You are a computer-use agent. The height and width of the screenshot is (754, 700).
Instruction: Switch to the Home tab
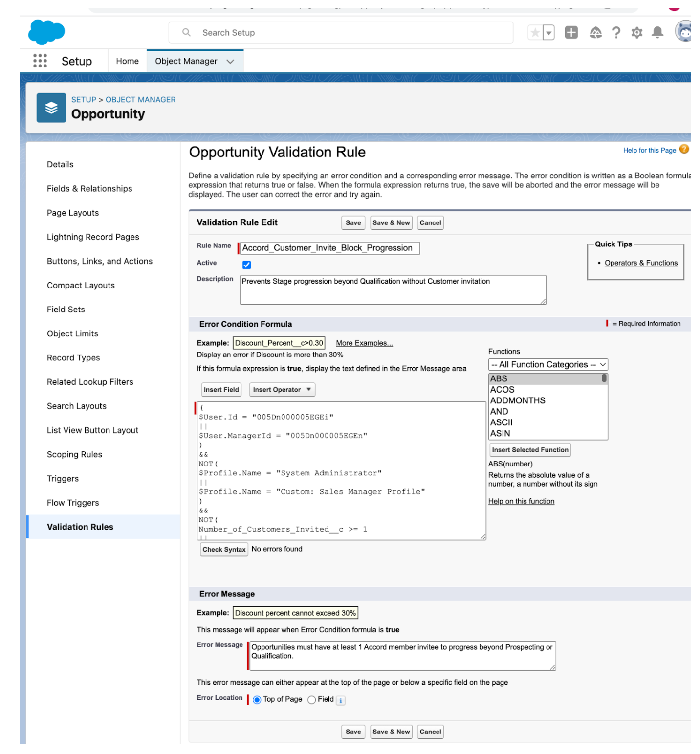127,61
